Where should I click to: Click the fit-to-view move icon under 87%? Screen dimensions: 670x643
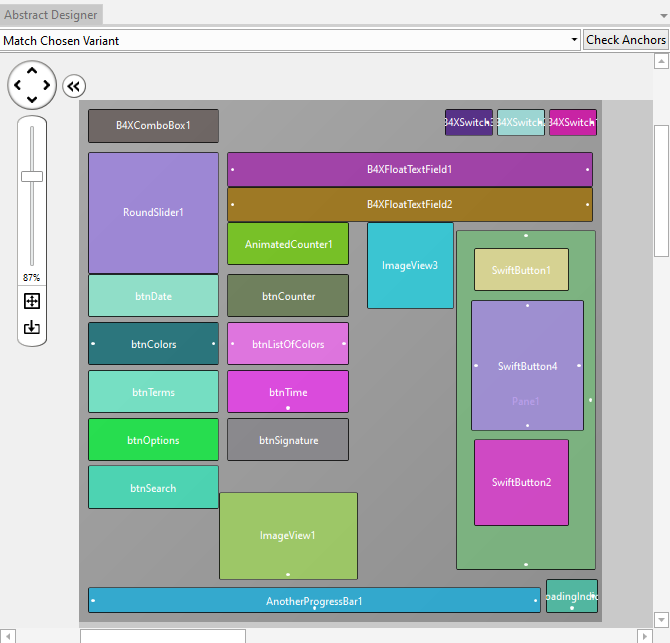(32, 301)
